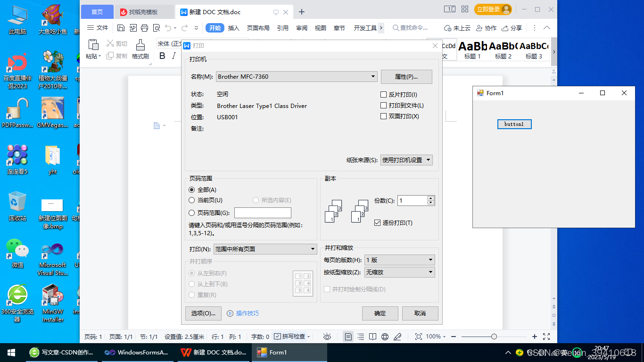Open the 审阅 ribbon tab
Screen dimensions: 644x362
point(301,28)
